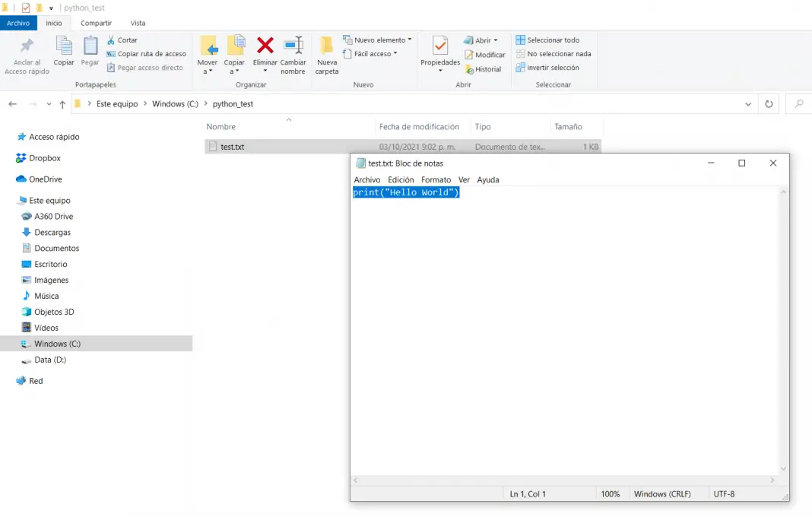This screenshot has height=517, width=812.
Task: Select Descargas in the navigation pane
Action: (52, 233)
